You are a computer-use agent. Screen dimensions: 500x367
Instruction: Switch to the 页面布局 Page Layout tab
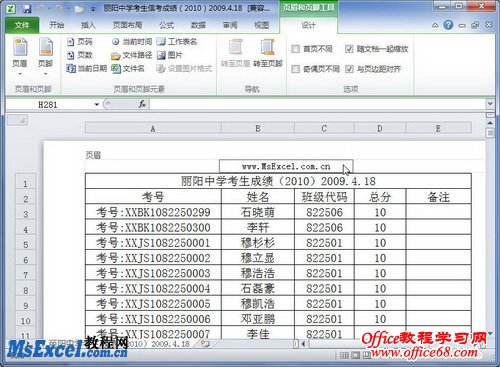pyautogui.click(x=127, y=25)
